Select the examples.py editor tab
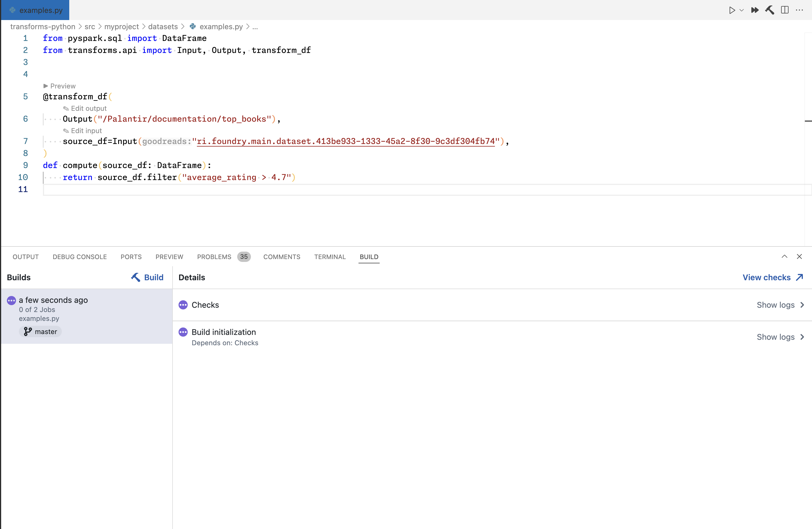The width and height of the screenshot is (812, 529). (x=35, y=10)
